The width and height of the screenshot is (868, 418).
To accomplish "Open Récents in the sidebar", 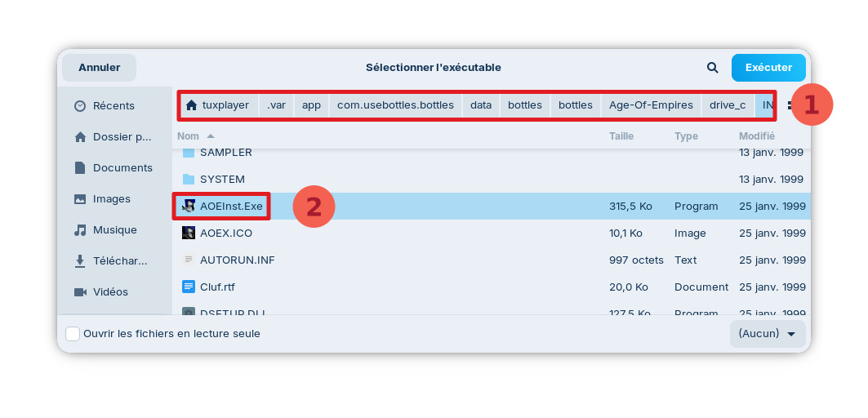I will pyautogui.click(x=114, y=106).
